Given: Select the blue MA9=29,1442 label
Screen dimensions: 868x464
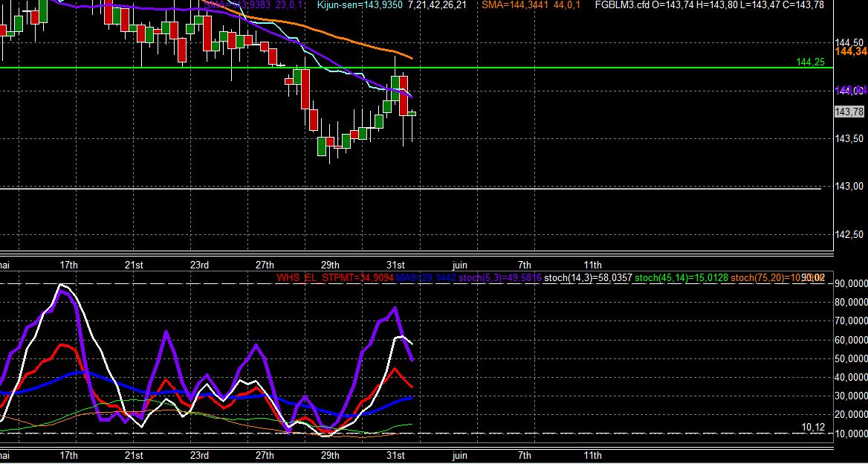Looking at the screenshot, I should (x=426, y=278).
